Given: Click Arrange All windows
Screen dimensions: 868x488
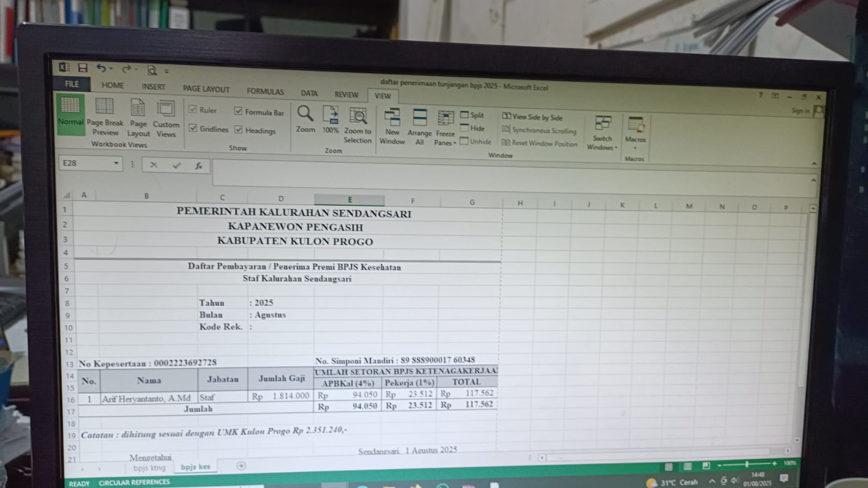Looking at the screenshot, I should pos(420,128).
